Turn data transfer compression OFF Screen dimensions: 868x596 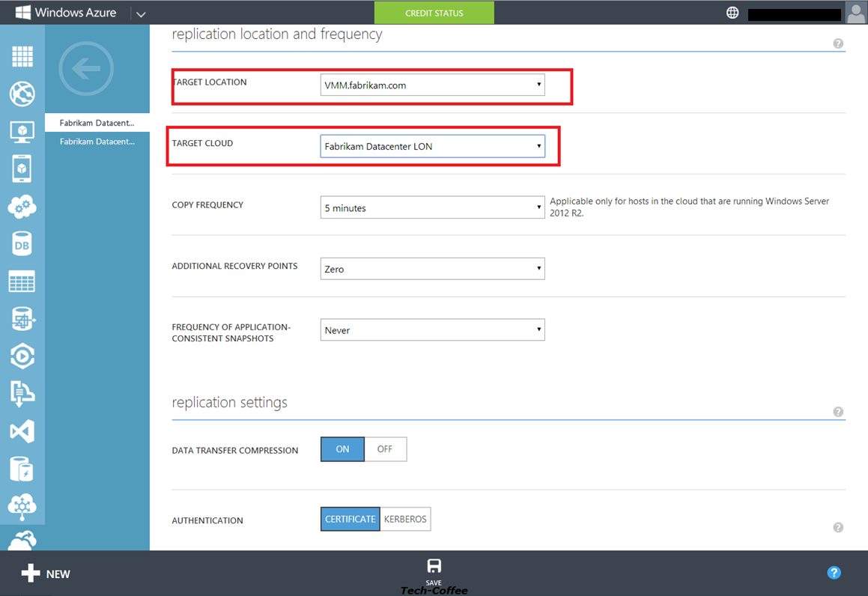pyautogui.click(x=385, y=448)
